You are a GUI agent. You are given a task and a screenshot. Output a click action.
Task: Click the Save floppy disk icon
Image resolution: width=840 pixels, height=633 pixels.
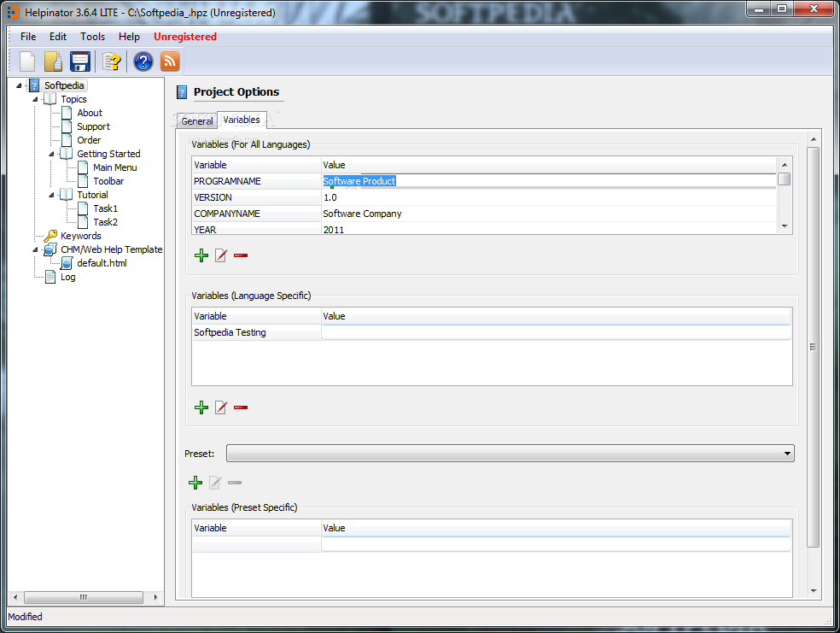pyautogui.click(x=80, y=62)
